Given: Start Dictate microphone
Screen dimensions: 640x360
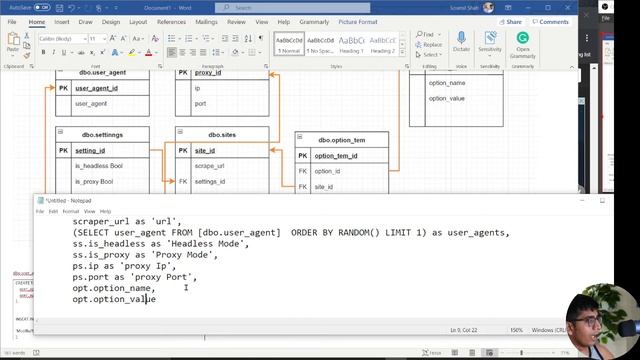Looking at the screenshot, I should pos(461,42).
